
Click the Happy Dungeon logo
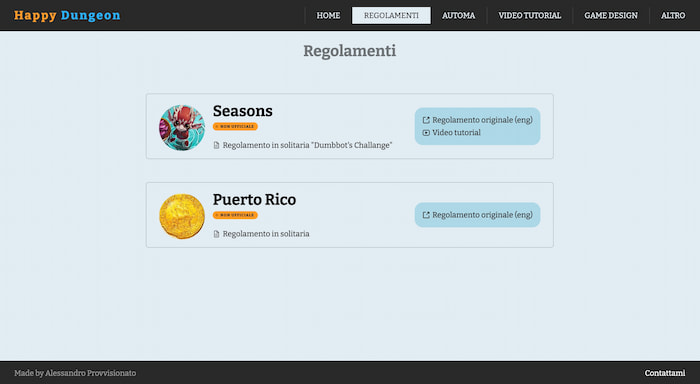pos(67,15)
